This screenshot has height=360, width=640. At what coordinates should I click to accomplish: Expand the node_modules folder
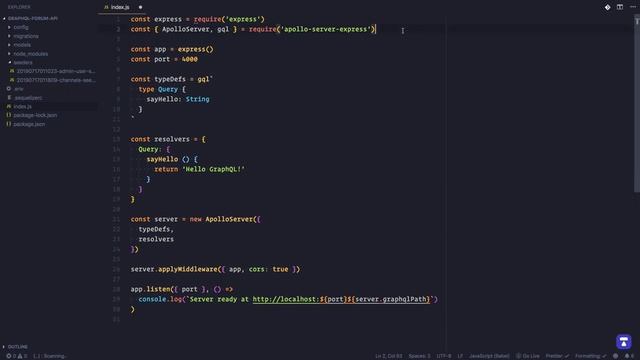[31, 54]
